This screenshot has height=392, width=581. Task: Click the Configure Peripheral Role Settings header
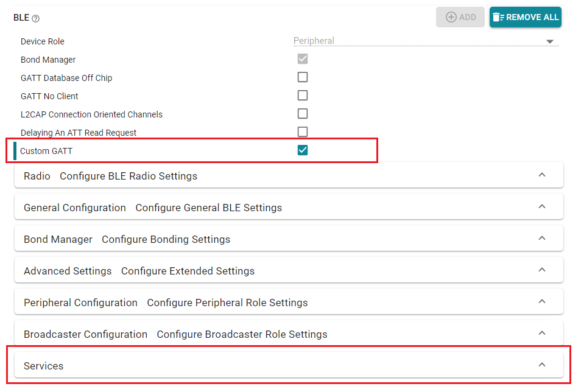tap(227, 303)
